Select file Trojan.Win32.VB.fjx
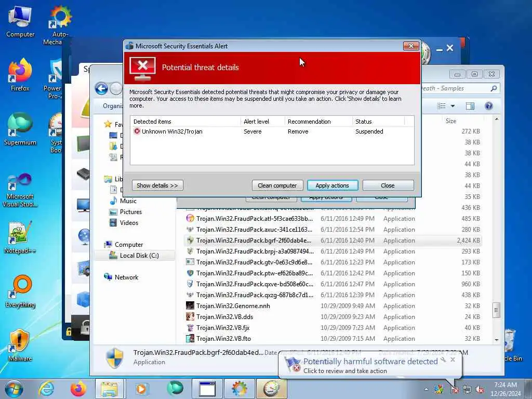This screenshot has height=399, width=532. pyautogui.click(x=332, y=327)
